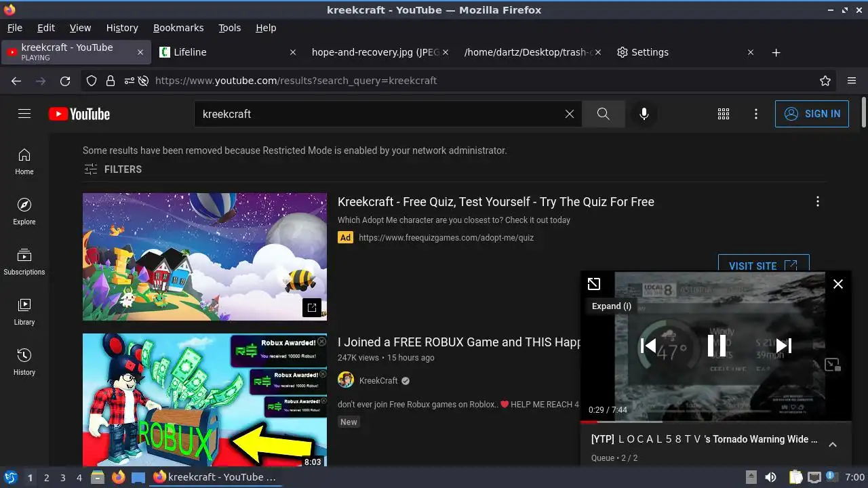Click the SIGN IN button
The height and width of the screenshot is (488, 868).
[x=812, y=114]
